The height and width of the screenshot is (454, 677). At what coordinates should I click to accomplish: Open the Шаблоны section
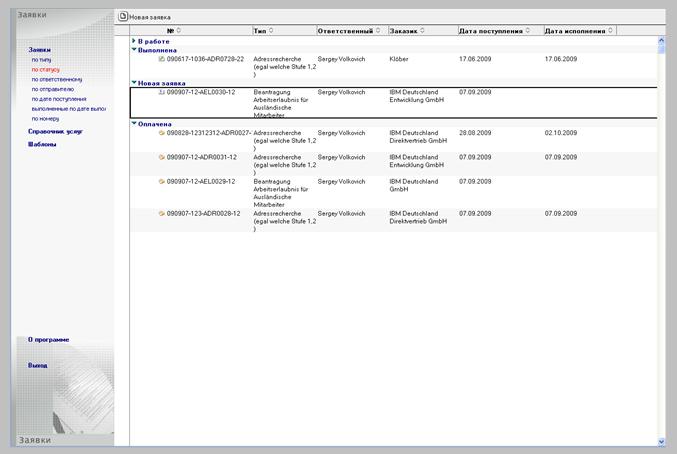click(x=42, y=144)
